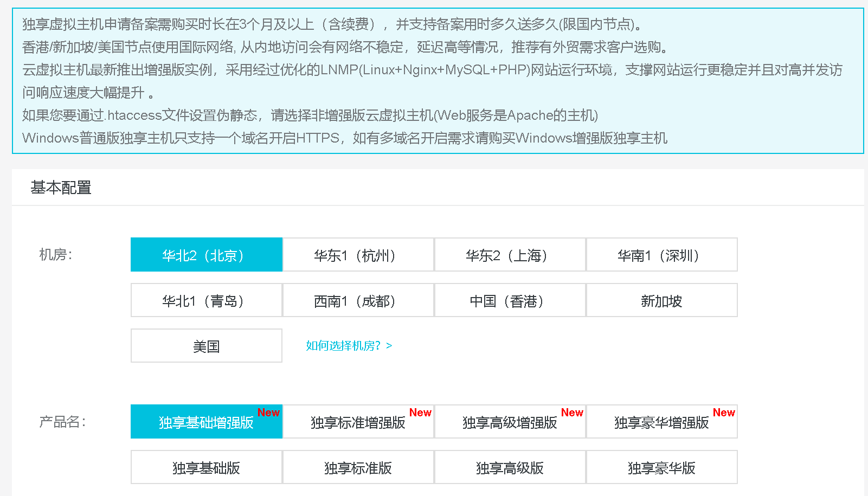Image resolution: width=868 pixels, height=496 pixels.
Task: Select the 独享标准版 product
Action: click(x=357, y=467)
